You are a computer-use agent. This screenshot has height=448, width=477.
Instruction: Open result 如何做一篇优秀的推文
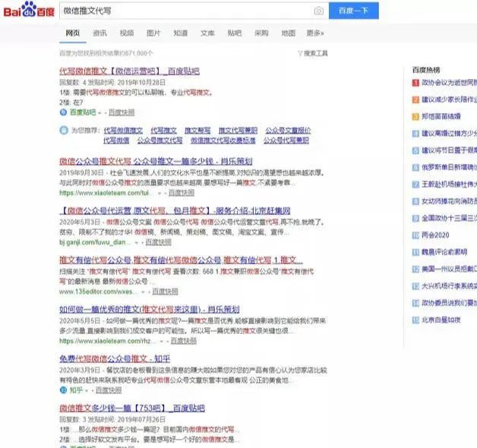pyautogui.click(x=150, y=309)
